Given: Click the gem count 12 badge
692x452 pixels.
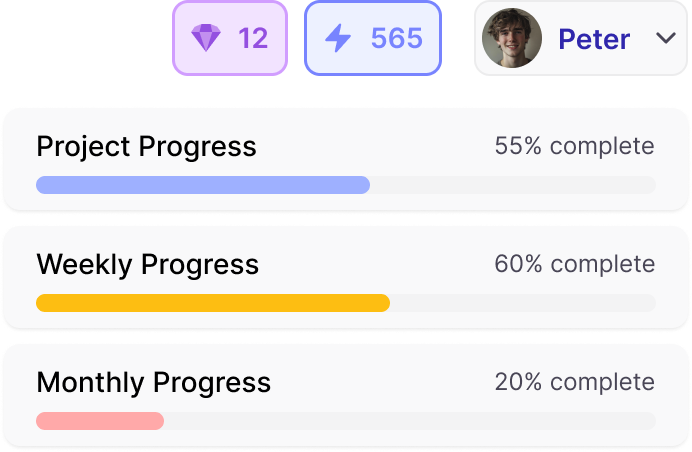Looking at the screenshot, I should coord(230,38).
